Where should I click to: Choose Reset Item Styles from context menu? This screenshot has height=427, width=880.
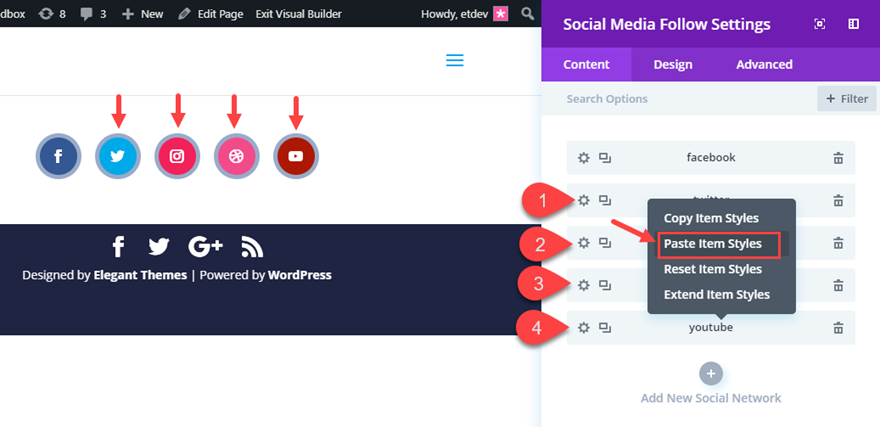(x=713, y=269)
